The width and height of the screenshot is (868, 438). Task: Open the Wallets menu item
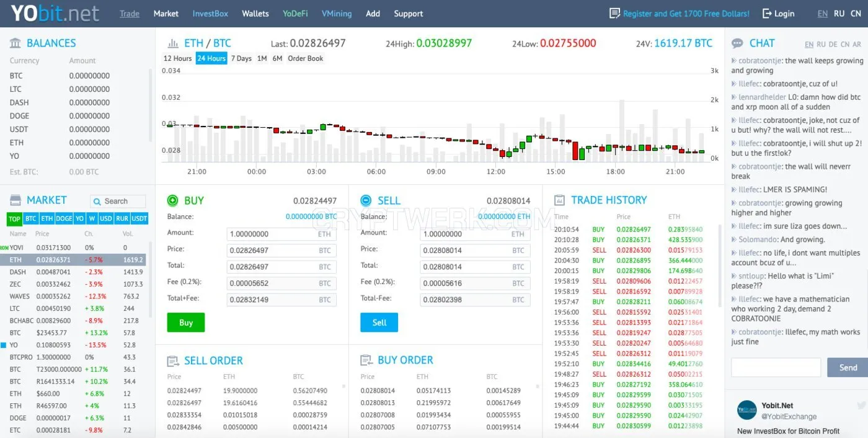(x=255, y=13)
